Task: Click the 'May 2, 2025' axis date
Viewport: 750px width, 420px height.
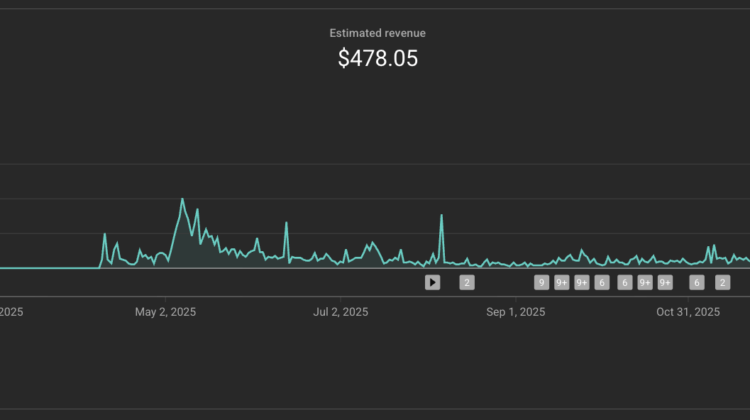Action: (x=165, y=312)
